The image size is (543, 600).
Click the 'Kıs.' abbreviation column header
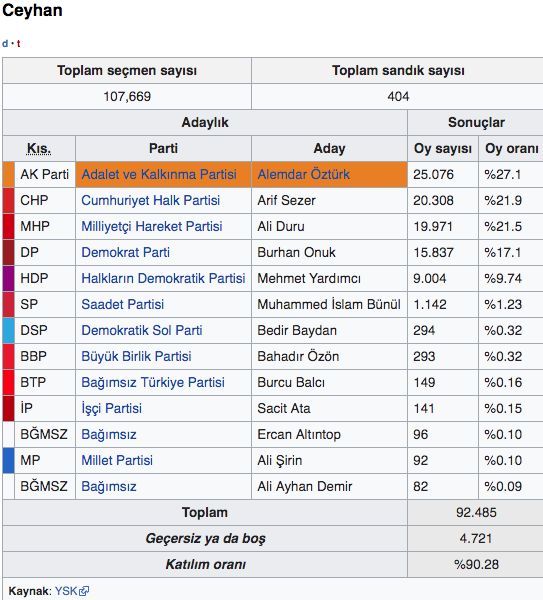(39, 148)
